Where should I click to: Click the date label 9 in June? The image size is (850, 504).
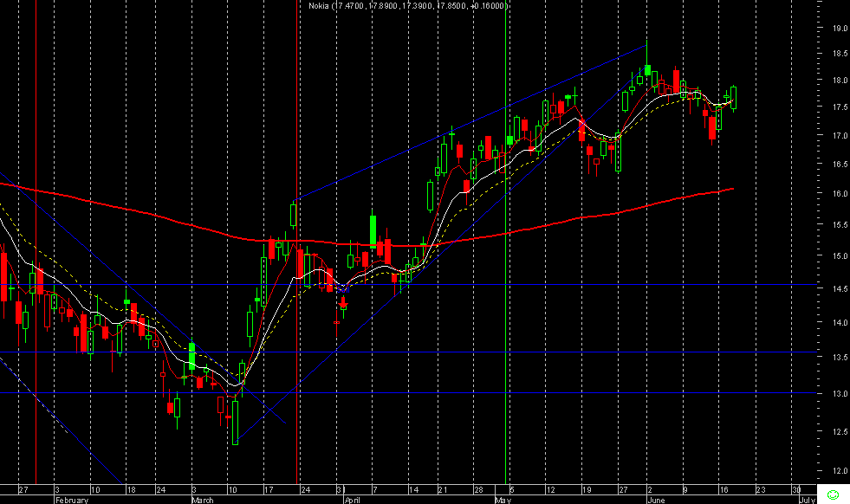685,490
